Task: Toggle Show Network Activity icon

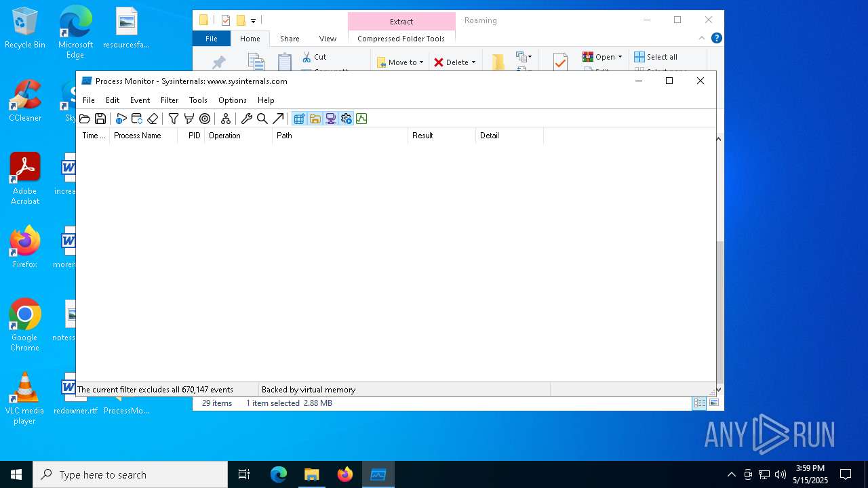Action: 331,119
